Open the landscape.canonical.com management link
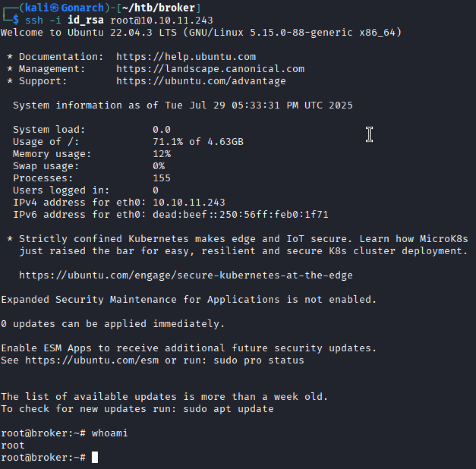 coord(210,69)
